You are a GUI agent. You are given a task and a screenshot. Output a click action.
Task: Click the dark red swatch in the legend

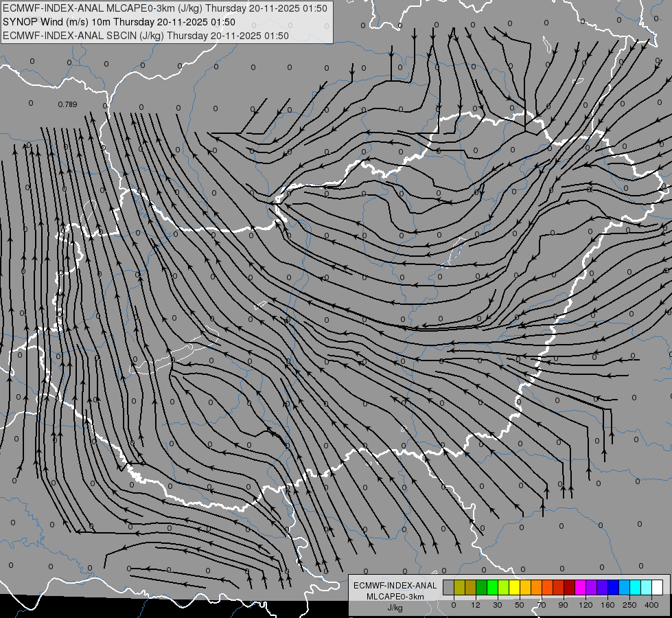click(570, 587)
